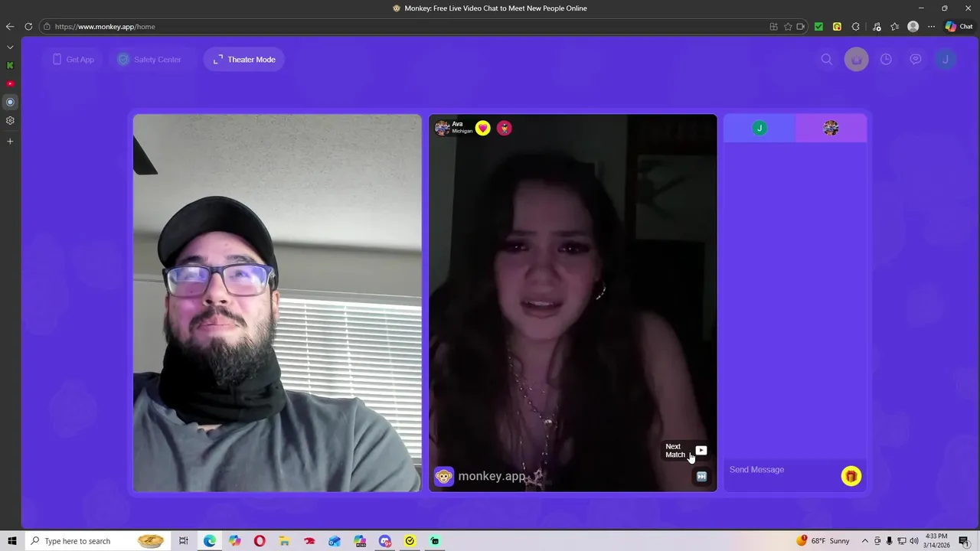Show hidden tray icons chevron
The image size is (980, 551).
(865, 541)
